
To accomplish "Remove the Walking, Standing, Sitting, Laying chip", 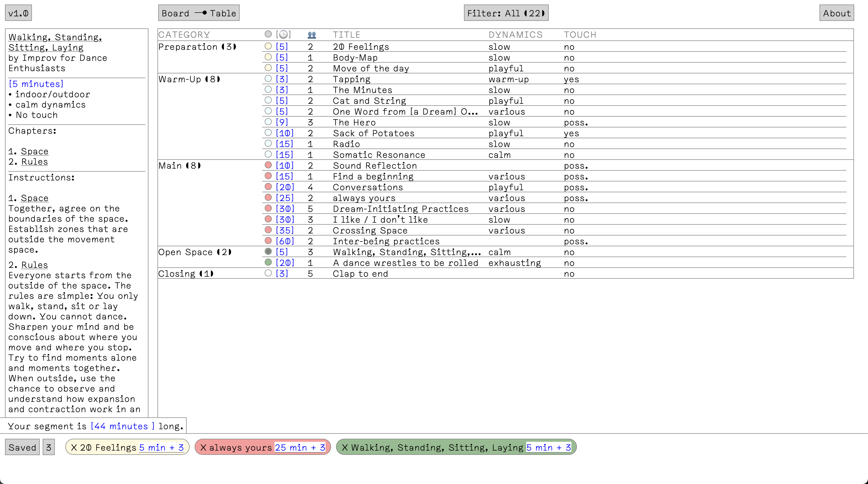I will tap(345, 448).
